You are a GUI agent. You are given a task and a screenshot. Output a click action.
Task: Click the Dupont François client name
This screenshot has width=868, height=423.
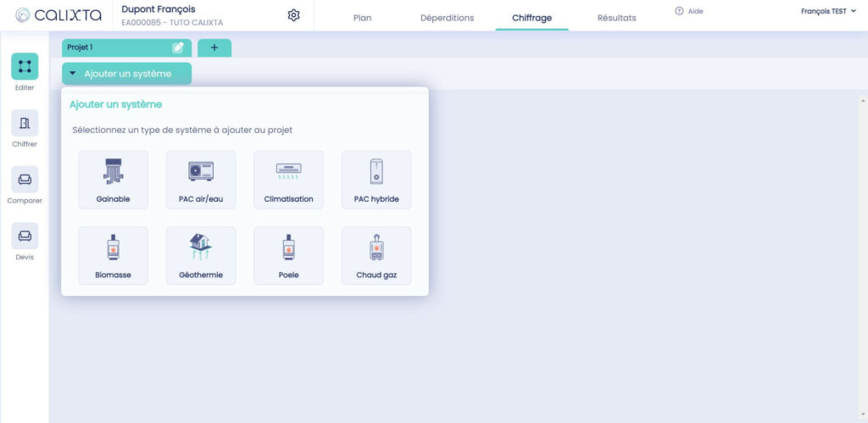pyautogui.click(x=159, y=9)
